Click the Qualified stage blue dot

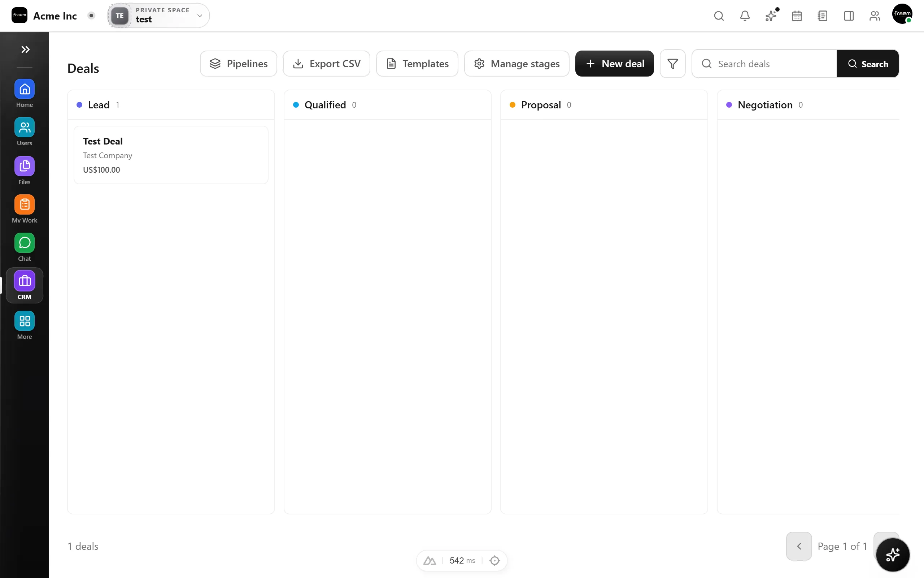(x=296, y=105)
